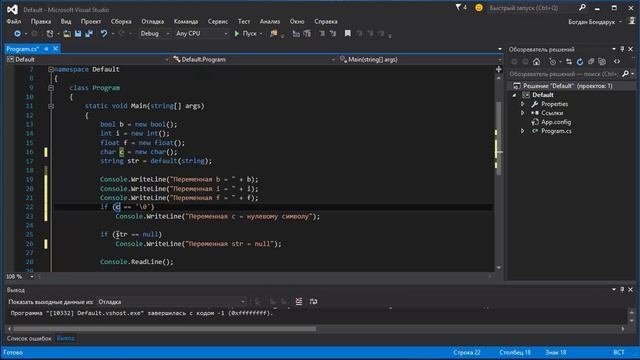
Task: Click the Home icon in Solution Explorer
Action: [x=536, y=62]
